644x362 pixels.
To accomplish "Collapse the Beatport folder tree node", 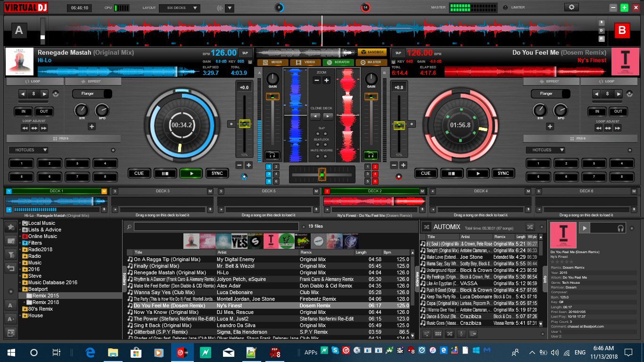I will [20, 289].
